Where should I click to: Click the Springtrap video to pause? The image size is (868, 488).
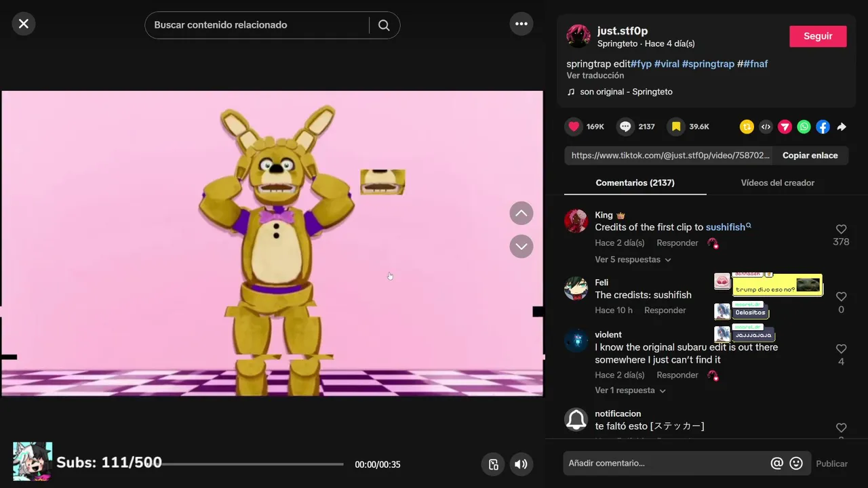pos(272,243)
